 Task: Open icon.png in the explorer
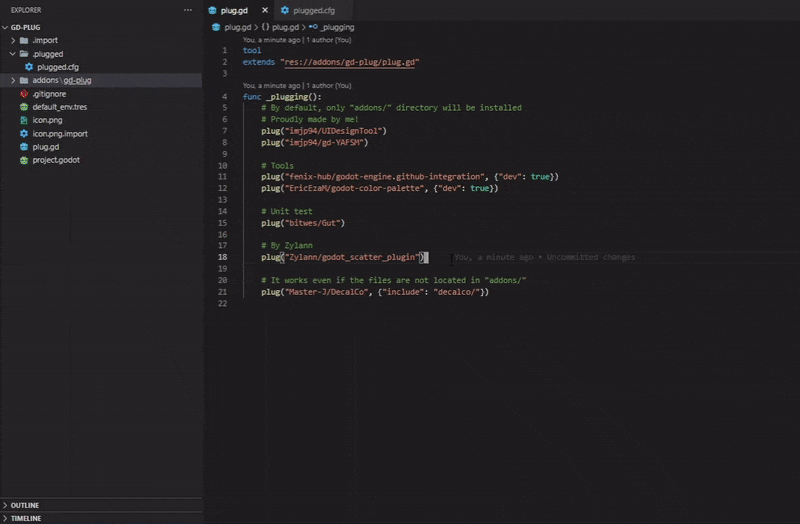coord(47,120)
